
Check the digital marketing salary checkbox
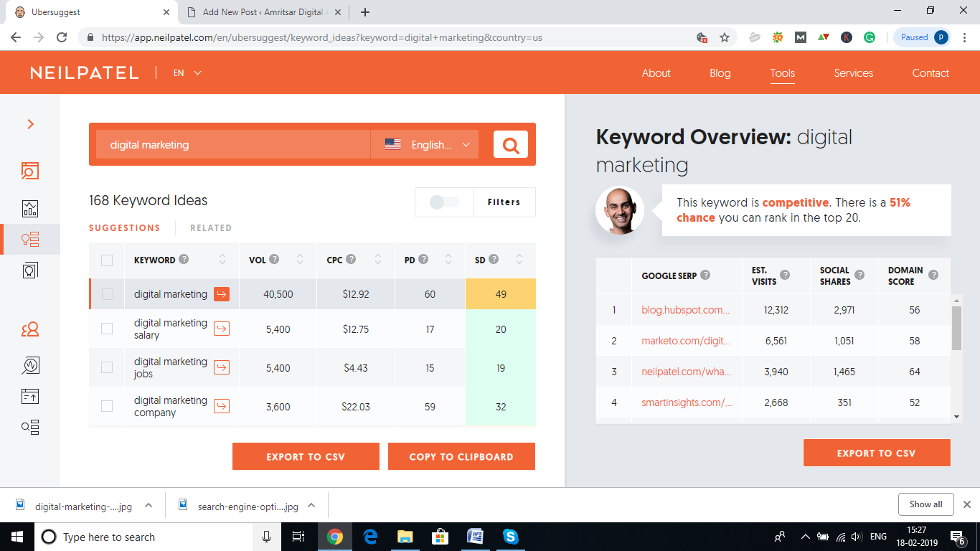(107, 329)
